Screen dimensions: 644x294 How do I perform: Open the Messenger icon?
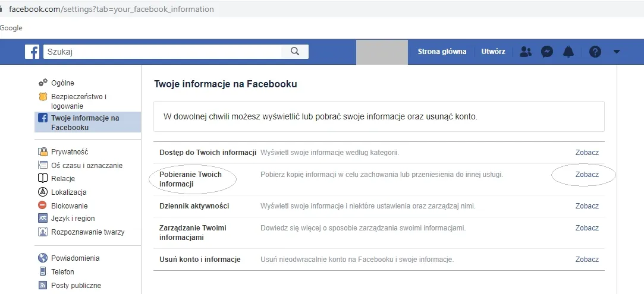pyautogui.click(x=546, y=52)
